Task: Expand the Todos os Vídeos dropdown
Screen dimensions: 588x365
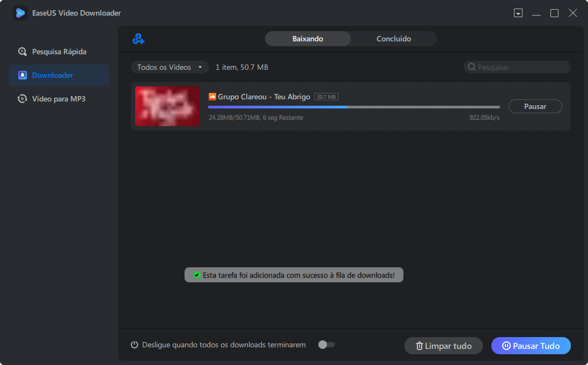Action: tap(170, 67)
